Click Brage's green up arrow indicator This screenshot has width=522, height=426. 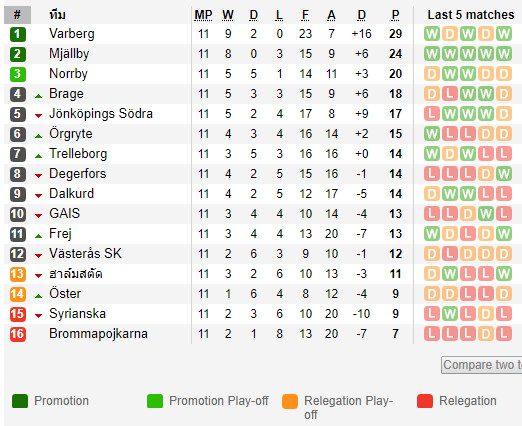tap(39, 96)
